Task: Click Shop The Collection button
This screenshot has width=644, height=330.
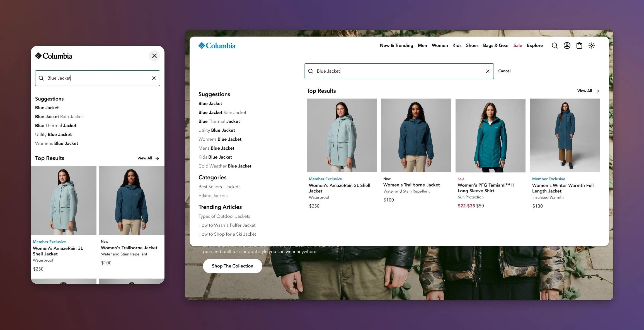Action: [x=233, y=266]
